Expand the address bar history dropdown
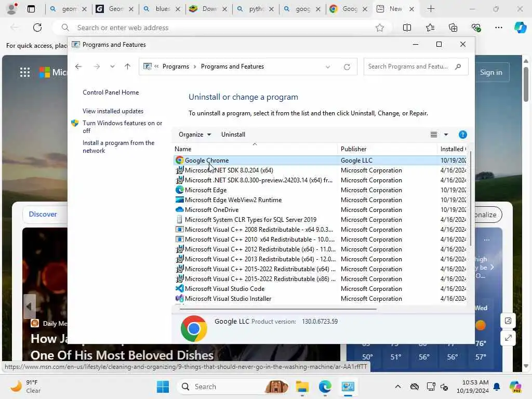This screenshot has width=532, height=399. 328,67
